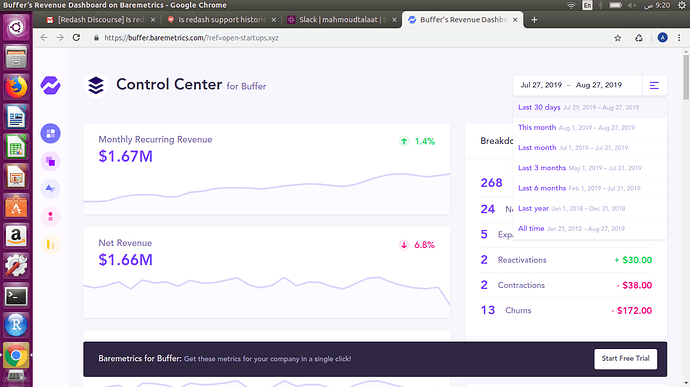The height and width of the screenshot is (387, 690).
Task: Open the Chrome three-dot menu
Action: [679, 38]
